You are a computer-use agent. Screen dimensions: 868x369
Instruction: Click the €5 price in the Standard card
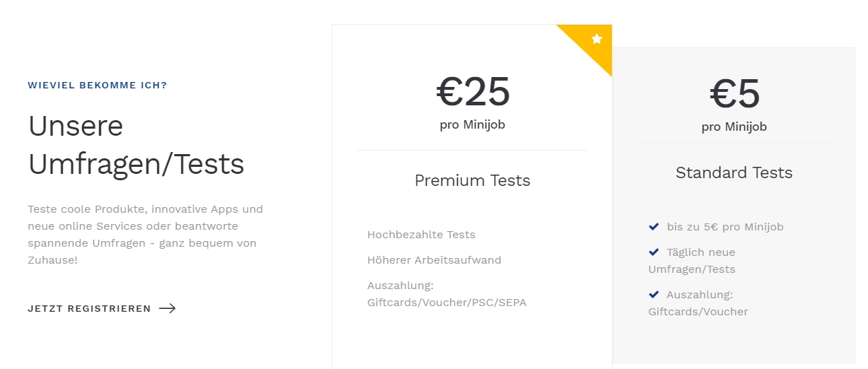coord(734,94)
